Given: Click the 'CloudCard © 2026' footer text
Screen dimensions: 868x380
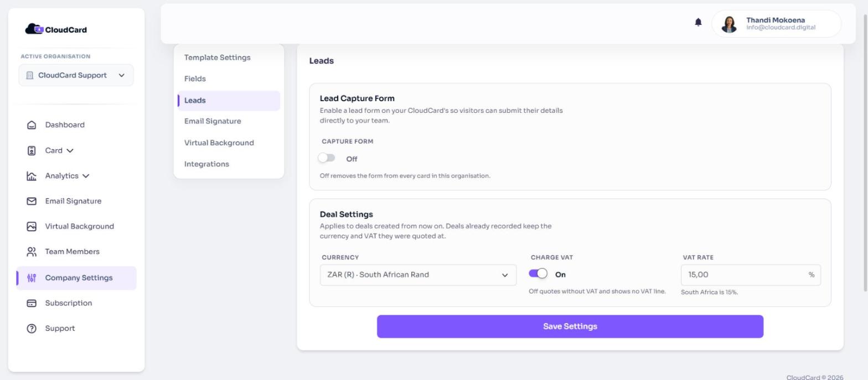Looking at the screenshot, I should coord(815,377).
